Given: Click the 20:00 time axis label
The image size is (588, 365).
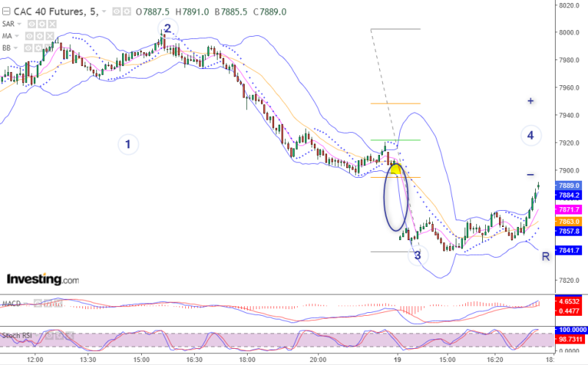Looking at the screenshot, I should point(318,360).
